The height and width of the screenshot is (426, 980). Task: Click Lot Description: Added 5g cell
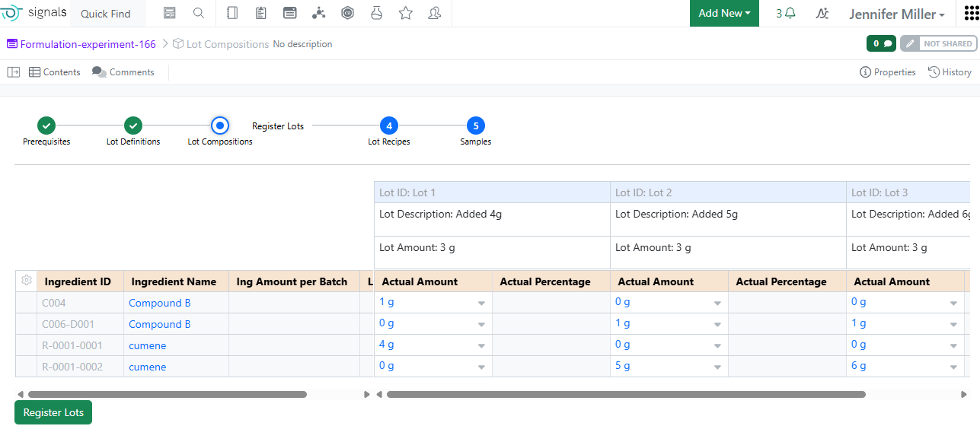point(728,219)
